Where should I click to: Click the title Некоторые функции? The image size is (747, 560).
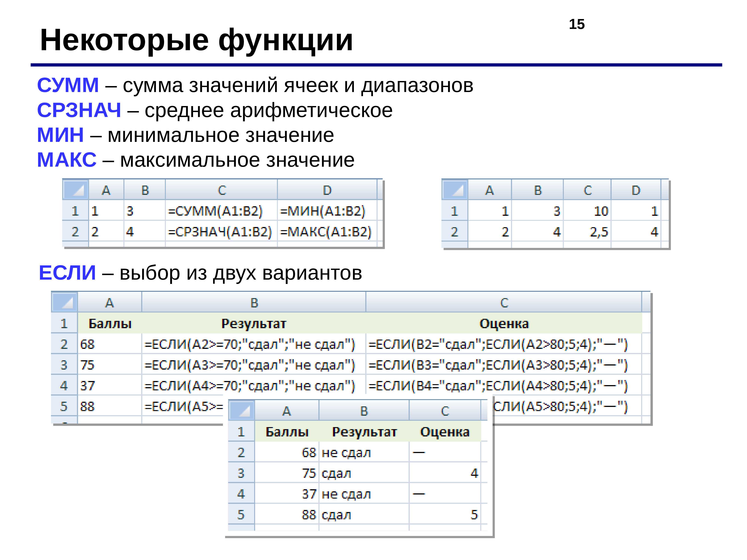point(196,41)
